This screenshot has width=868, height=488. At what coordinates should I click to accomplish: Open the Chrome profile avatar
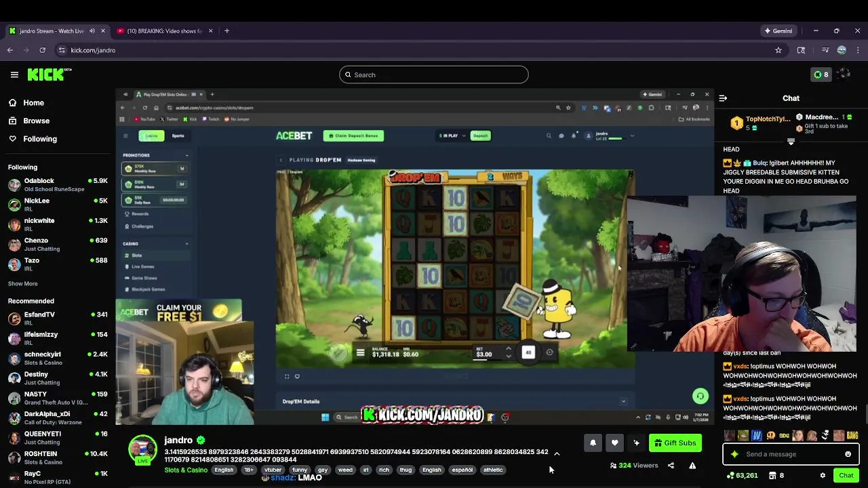click(x=842, y=50)
